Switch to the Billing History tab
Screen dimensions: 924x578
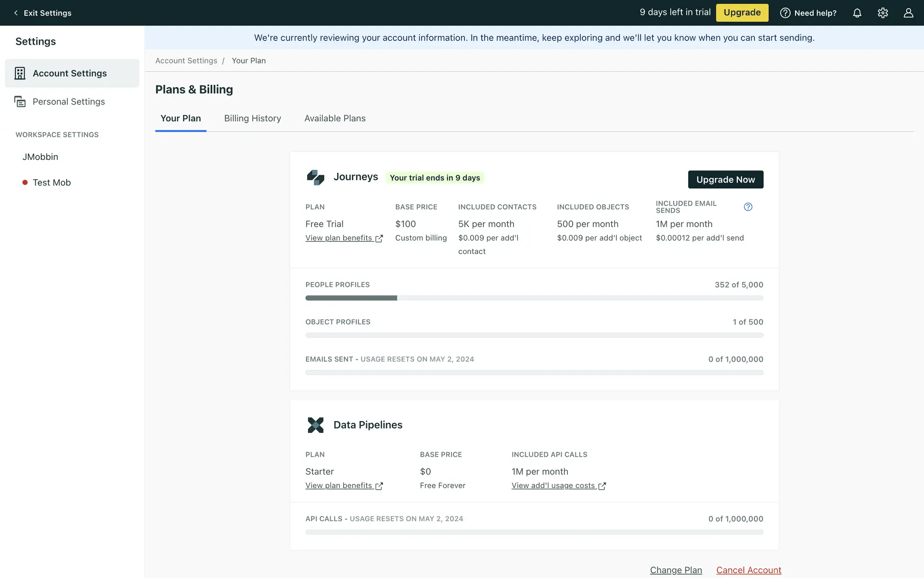click(x=252, y=118)
